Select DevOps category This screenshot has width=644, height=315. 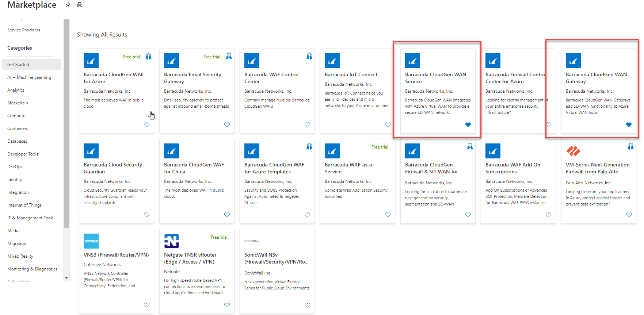coord(15,167)
